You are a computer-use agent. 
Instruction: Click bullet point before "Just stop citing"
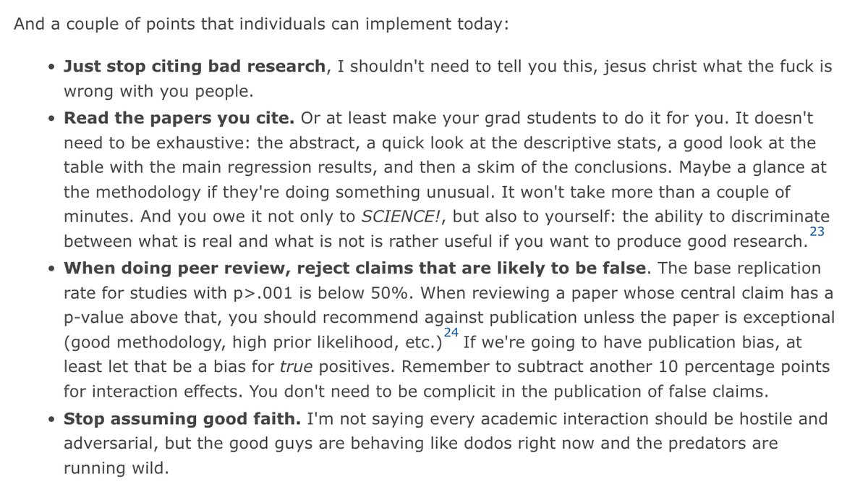point(50,67)
